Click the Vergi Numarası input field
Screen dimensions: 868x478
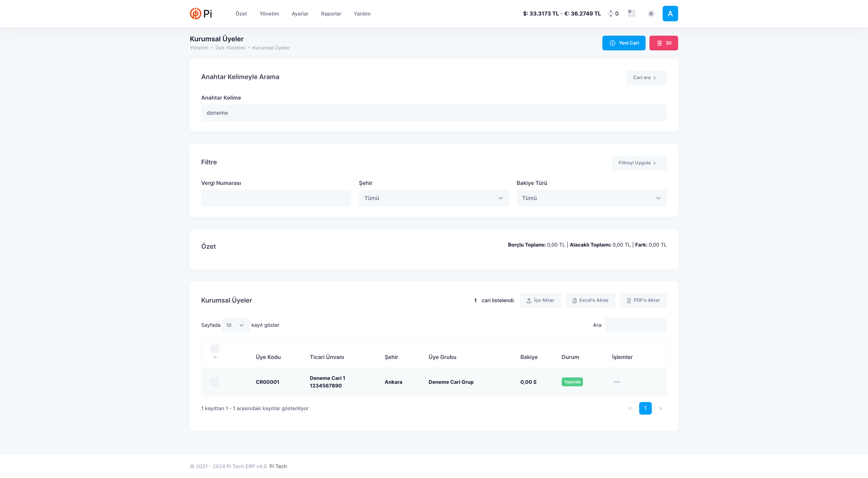tap(276, 198)
